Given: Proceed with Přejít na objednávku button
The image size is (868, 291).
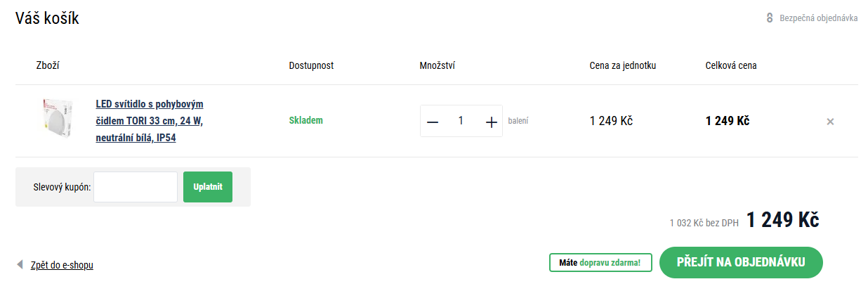Looking at the screenshot, I should 741,262.
